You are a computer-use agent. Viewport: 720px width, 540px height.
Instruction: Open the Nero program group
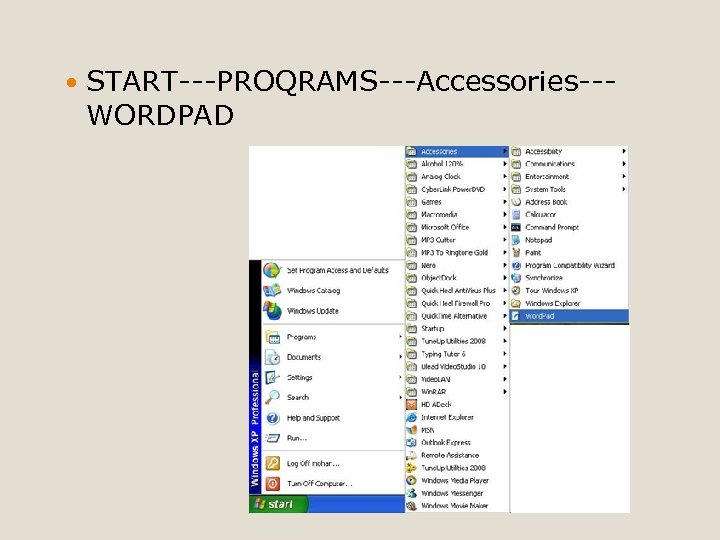[457, 265]
